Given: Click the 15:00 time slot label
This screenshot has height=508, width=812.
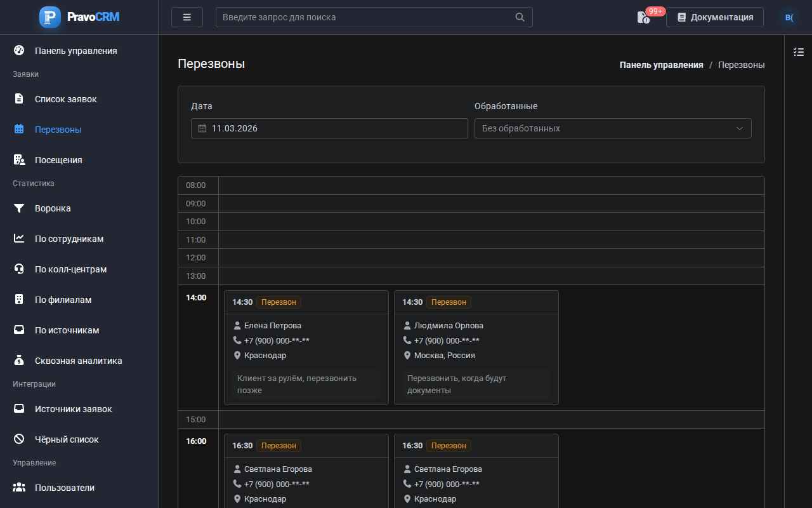Looking at the screenshot, I should [196, 420].
